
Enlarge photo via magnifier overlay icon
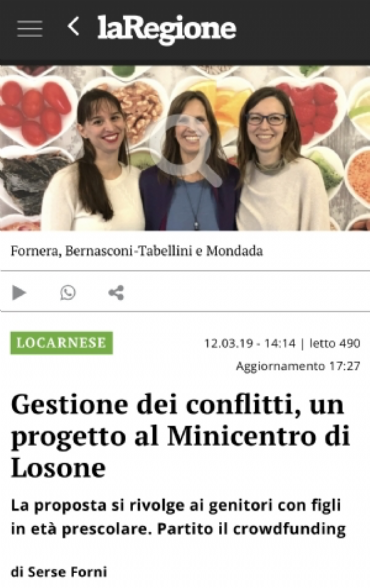[185, 149]
